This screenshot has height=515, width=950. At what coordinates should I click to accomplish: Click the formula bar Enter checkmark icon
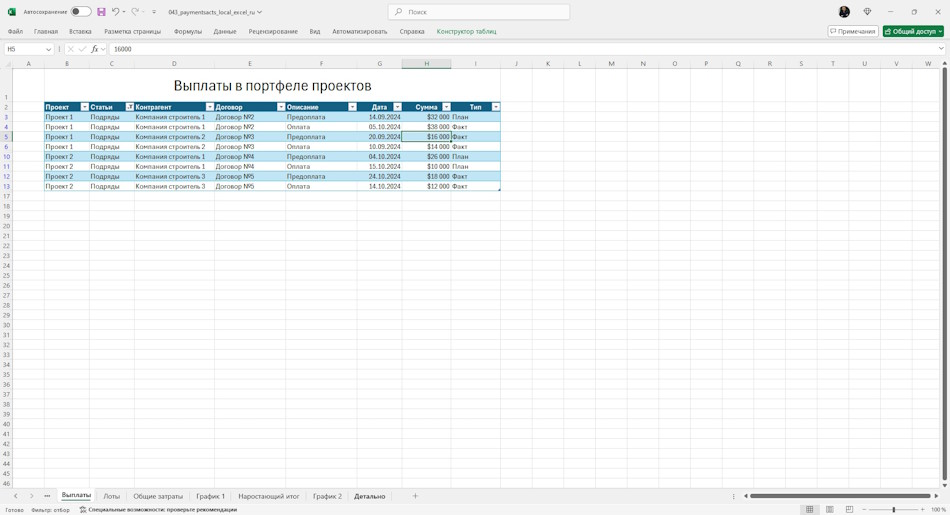pyautogui.click(x=82, y=49)
